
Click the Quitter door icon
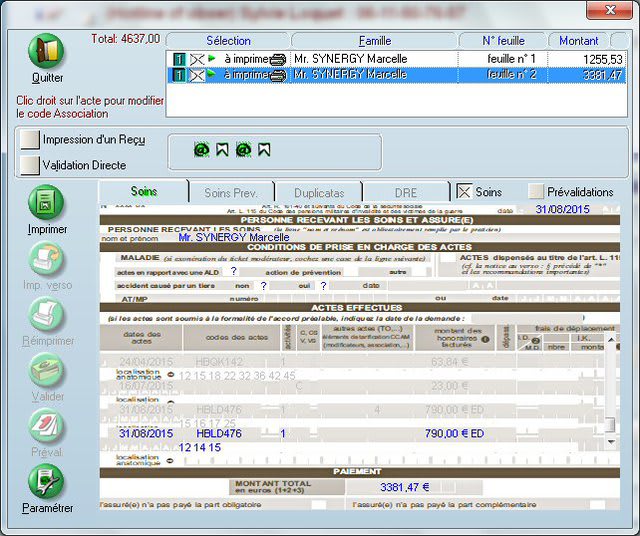(47, 52)
